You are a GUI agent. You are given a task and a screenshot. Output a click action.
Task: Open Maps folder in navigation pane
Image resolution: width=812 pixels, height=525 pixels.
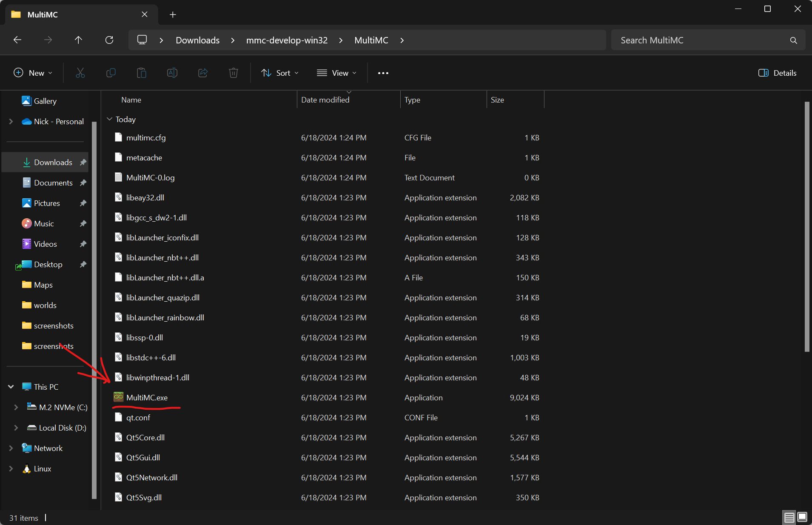click(43, 285)
